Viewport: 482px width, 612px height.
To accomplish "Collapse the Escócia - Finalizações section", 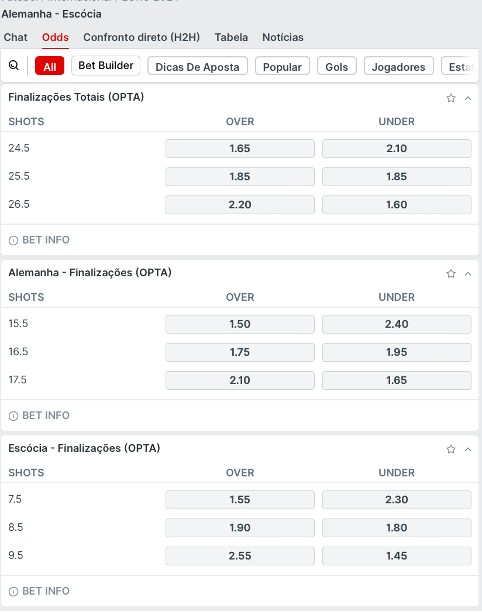I will coord(468,450).
